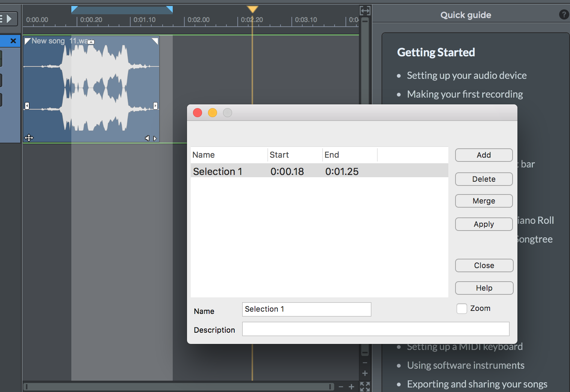Image resolution: width=570 pixels, height=392 pixels.
Task: Click the Apply button
Action: [x=484, y=224]
